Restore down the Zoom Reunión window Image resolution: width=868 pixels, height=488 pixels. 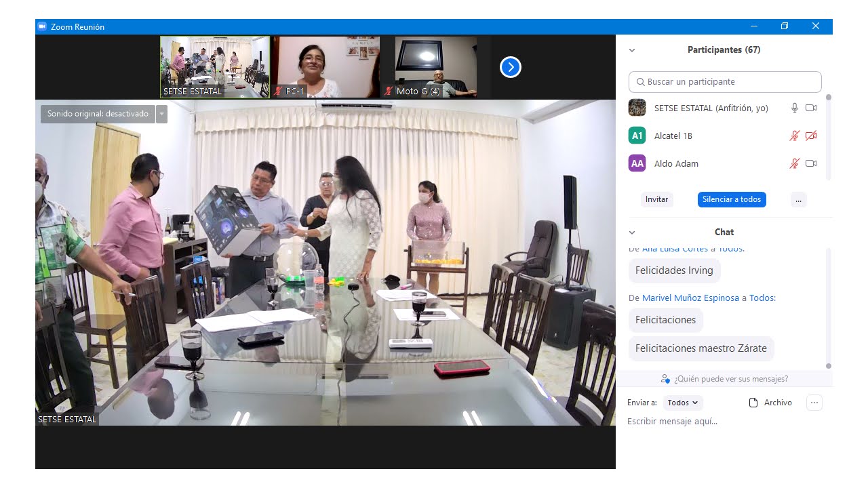785,26
